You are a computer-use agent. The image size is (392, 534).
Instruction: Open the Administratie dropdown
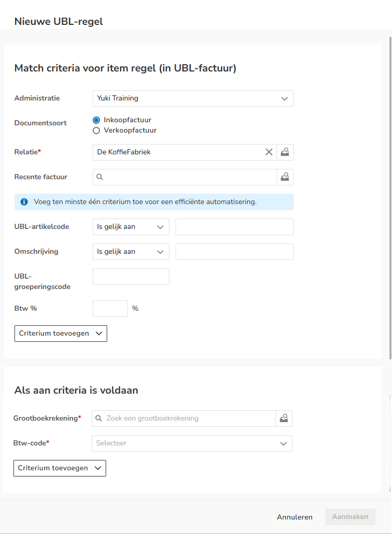coord(193,98)
